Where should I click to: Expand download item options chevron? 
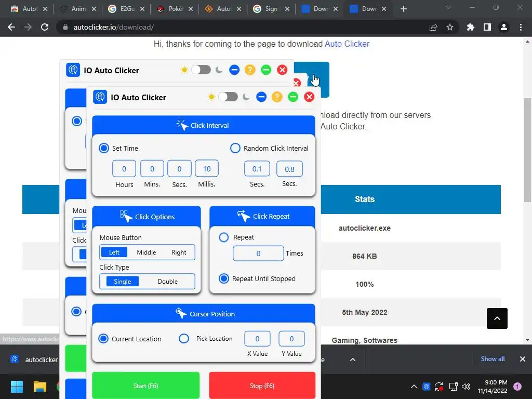tap(353, 360)
